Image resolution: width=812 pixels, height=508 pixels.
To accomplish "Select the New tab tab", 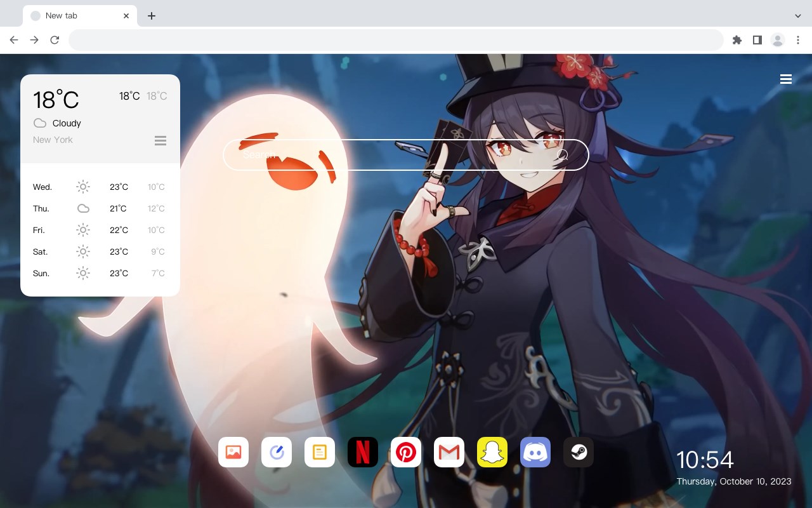I will pos(80,16).
